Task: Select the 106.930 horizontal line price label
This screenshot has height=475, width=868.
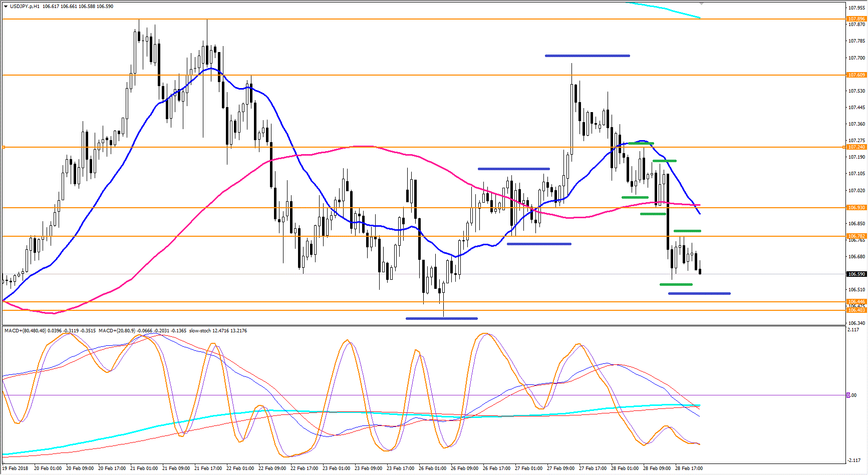Action: 856,207
